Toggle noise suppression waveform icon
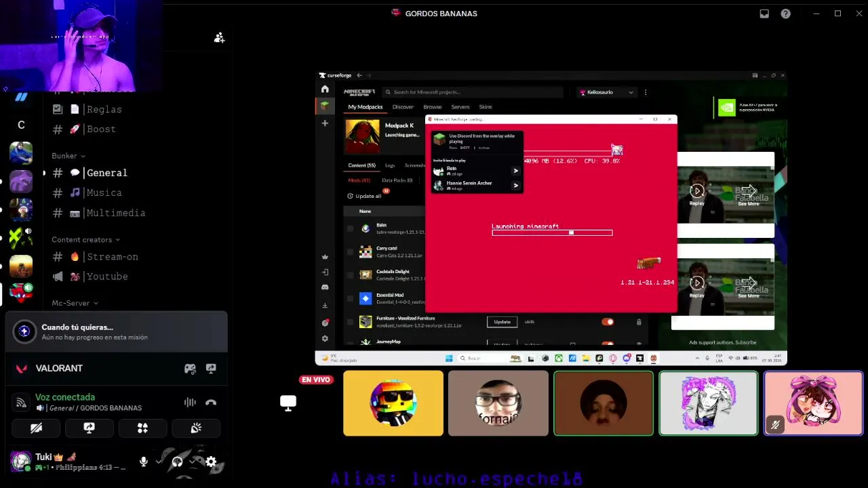This screenshot has height=488, width=868. tap(190, 402)
